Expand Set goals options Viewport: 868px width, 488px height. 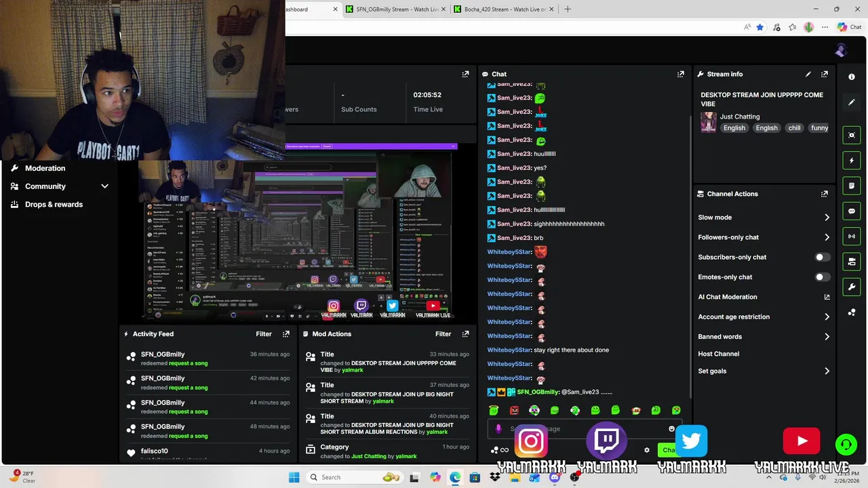pyautogui.click(x=827, y=371)
